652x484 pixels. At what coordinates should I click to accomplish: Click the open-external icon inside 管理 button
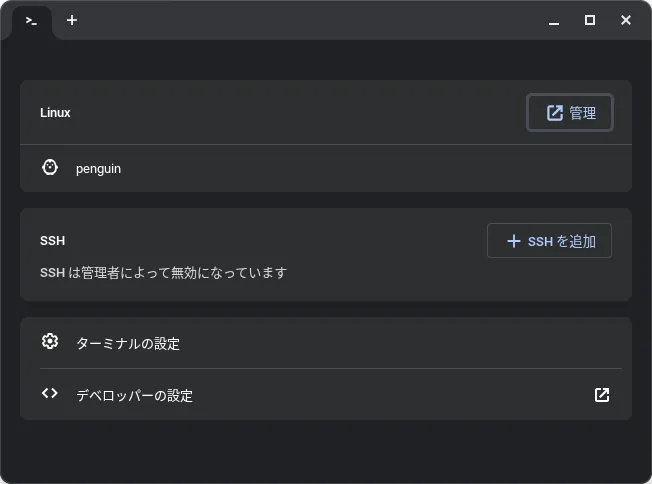click(555, 113)
